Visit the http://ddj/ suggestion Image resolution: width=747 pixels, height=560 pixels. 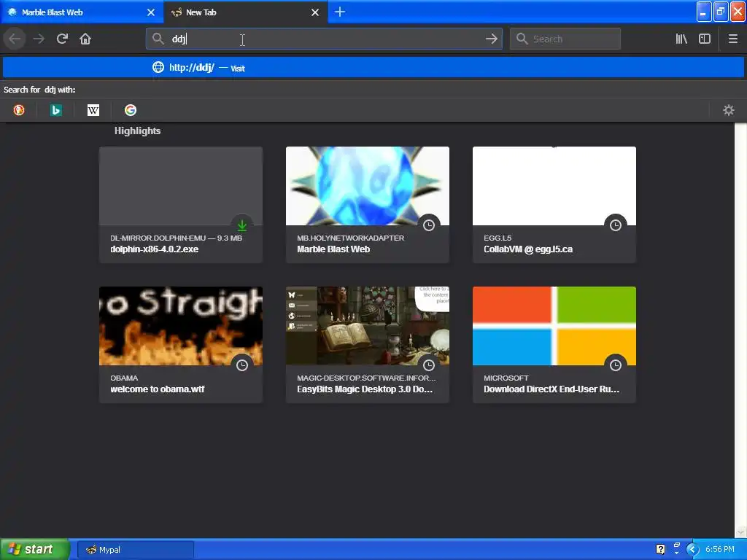(x=373, y=67)
